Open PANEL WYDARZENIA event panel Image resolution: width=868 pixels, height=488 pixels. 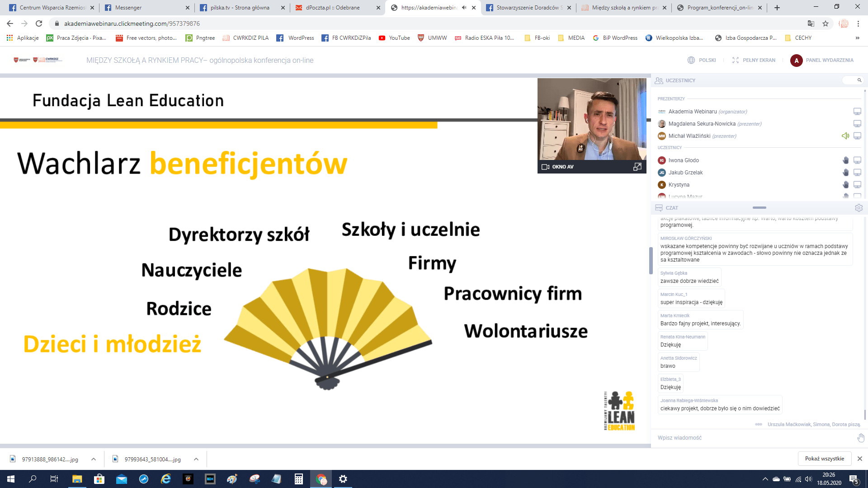click(822, 60)
